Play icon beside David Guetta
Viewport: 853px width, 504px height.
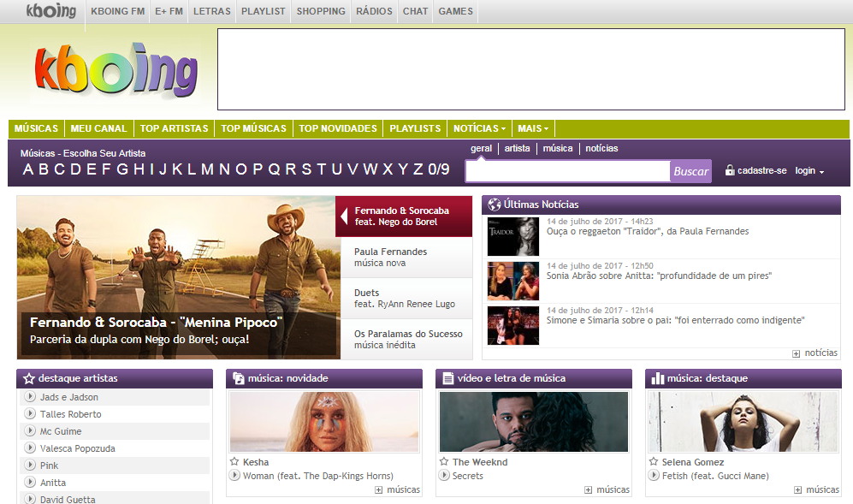coord(31,499)
